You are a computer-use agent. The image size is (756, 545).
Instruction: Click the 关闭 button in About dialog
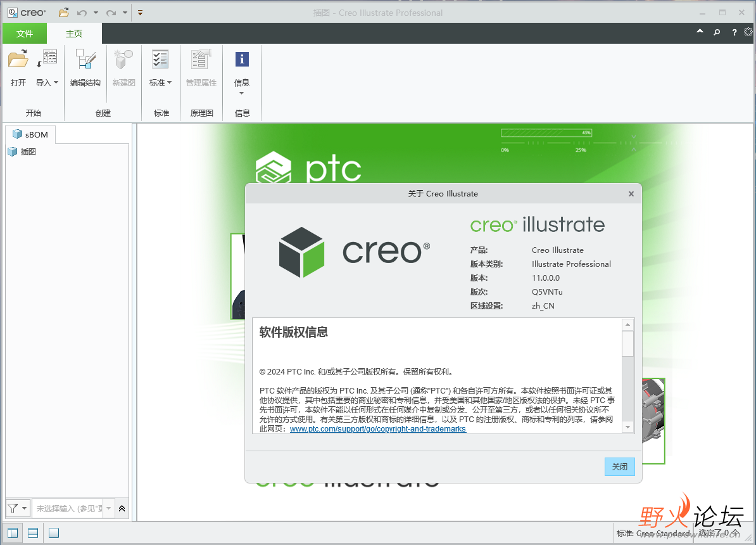coord(620,467)
